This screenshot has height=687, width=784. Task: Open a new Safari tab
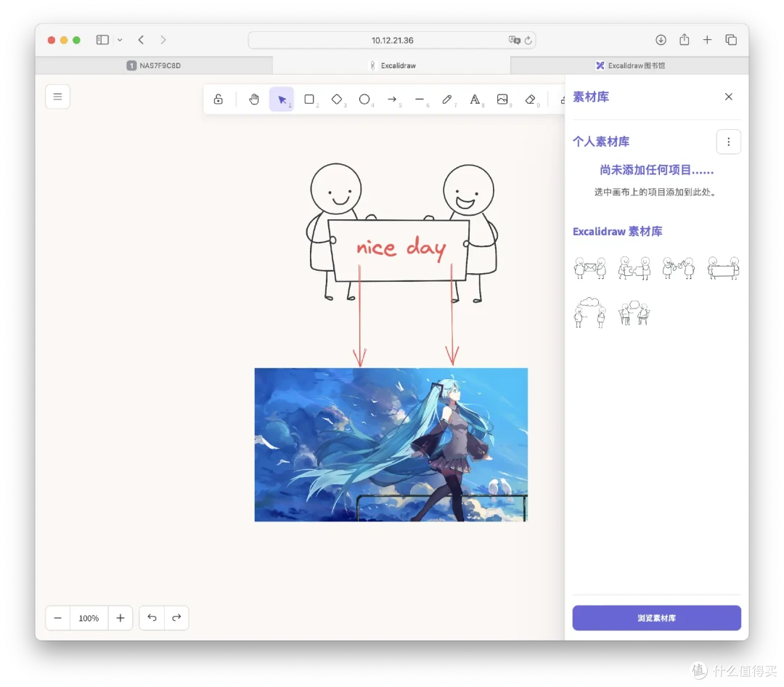(x=707, y=39)
